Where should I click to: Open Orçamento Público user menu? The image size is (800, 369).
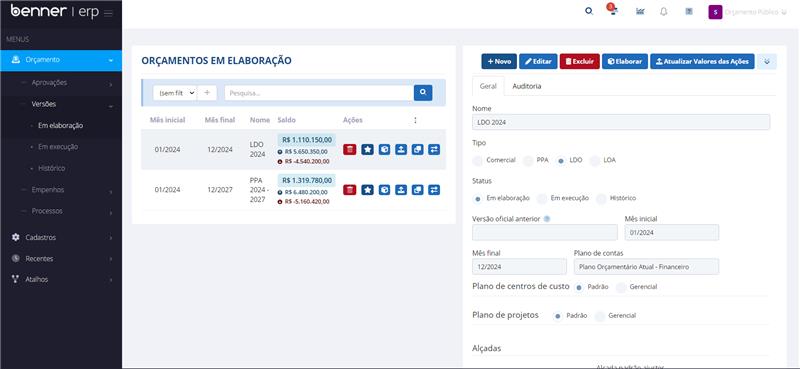pyautogui.click(x=756, y=12)
